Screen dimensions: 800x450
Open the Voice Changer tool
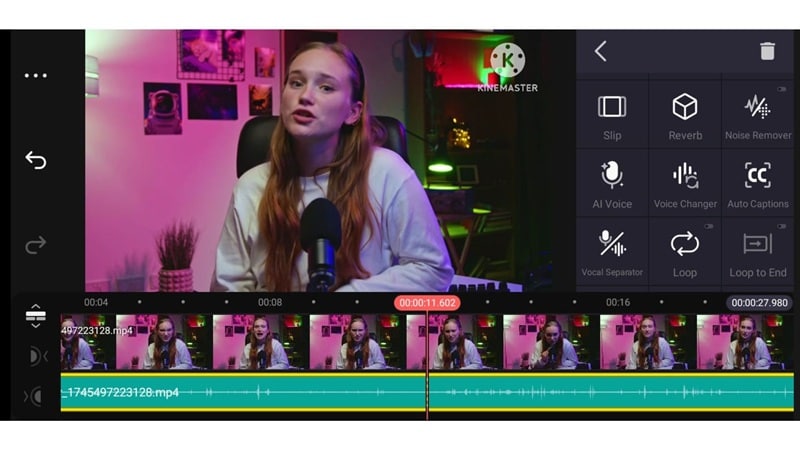pos(685,184)
